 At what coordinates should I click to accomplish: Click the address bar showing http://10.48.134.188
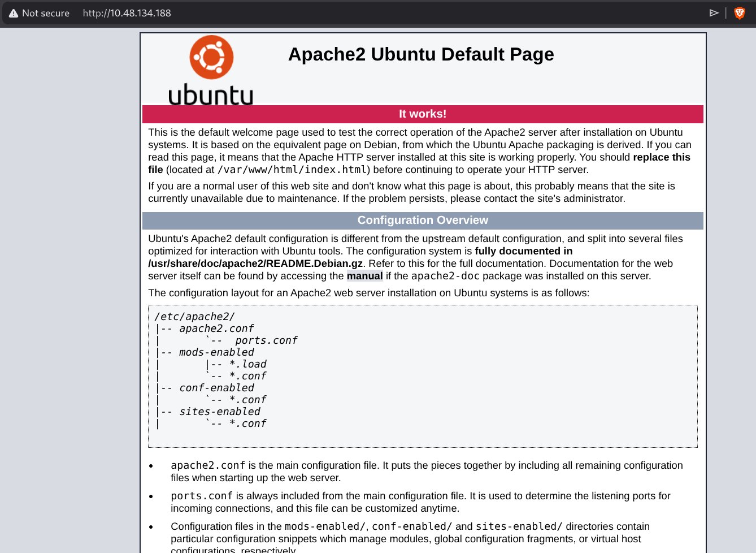point(127,13)
